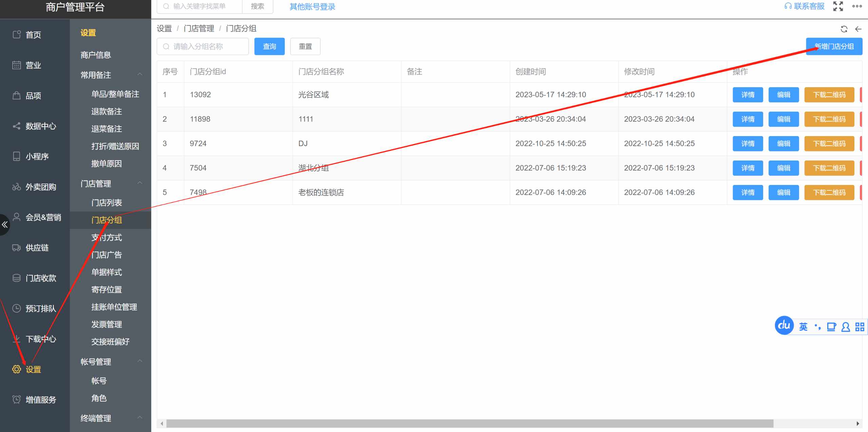Open the 供应链 truck icon

click(17, 247)
